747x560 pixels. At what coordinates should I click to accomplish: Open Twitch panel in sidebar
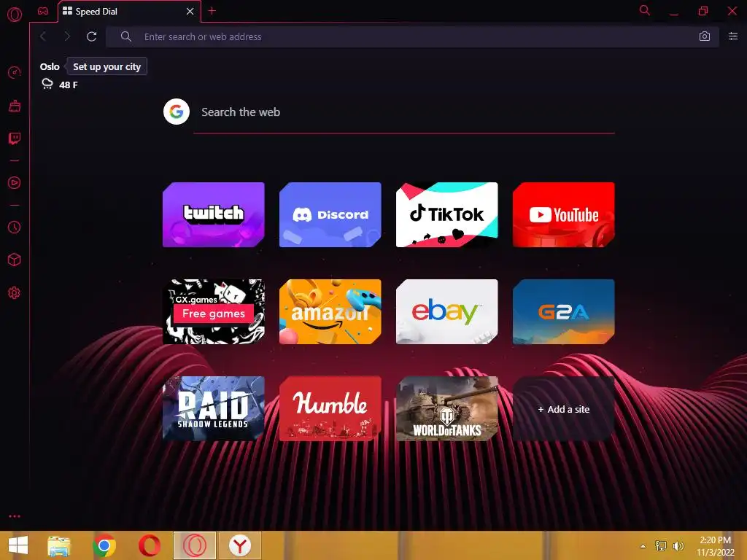point(15,139)
